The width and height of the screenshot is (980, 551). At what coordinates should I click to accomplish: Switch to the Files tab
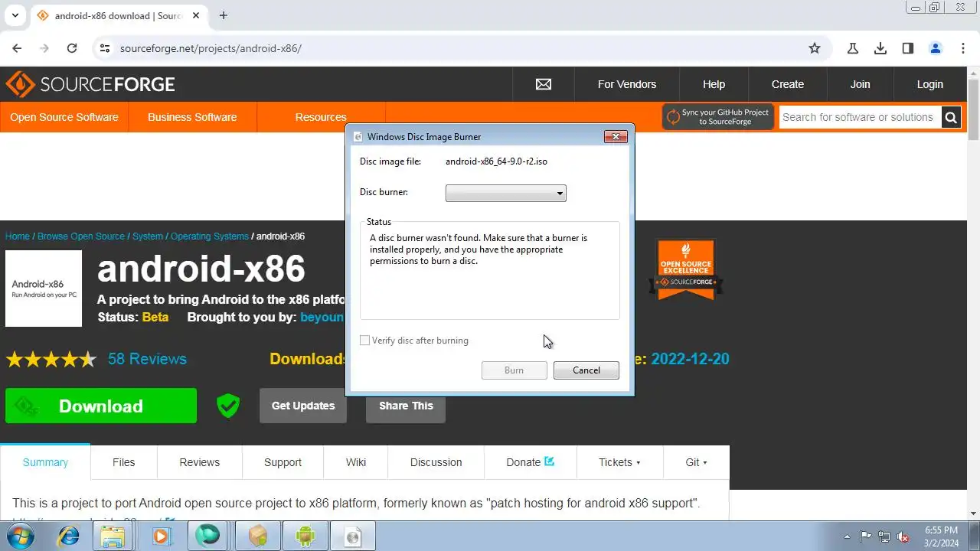click(123, 462)
